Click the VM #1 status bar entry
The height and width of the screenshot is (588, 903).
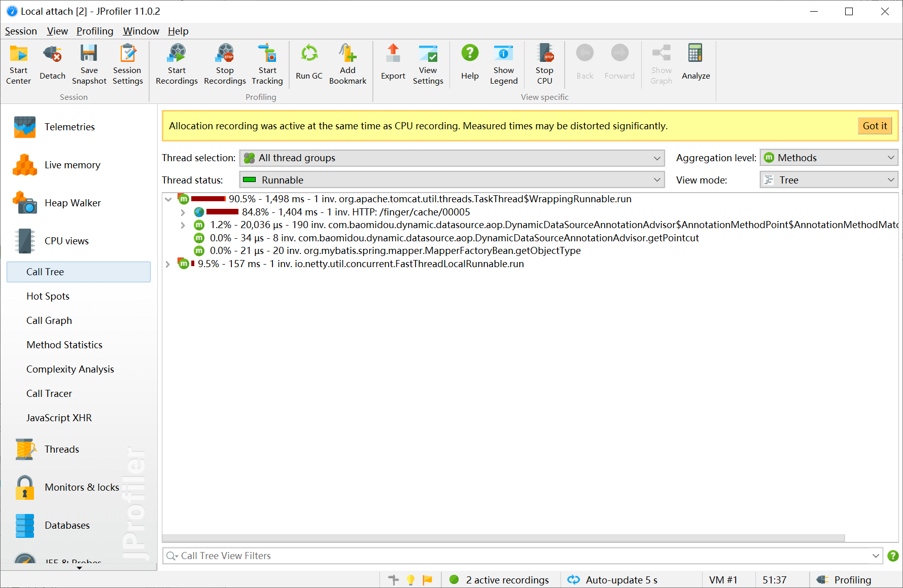(x=723, y=580)
